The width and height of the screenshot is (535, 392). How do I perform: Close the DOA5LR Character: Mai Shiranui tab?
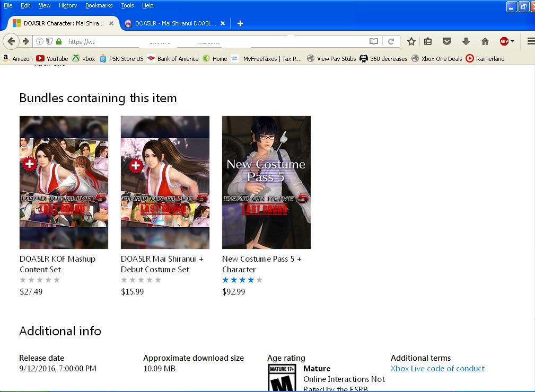pos(111,23)
